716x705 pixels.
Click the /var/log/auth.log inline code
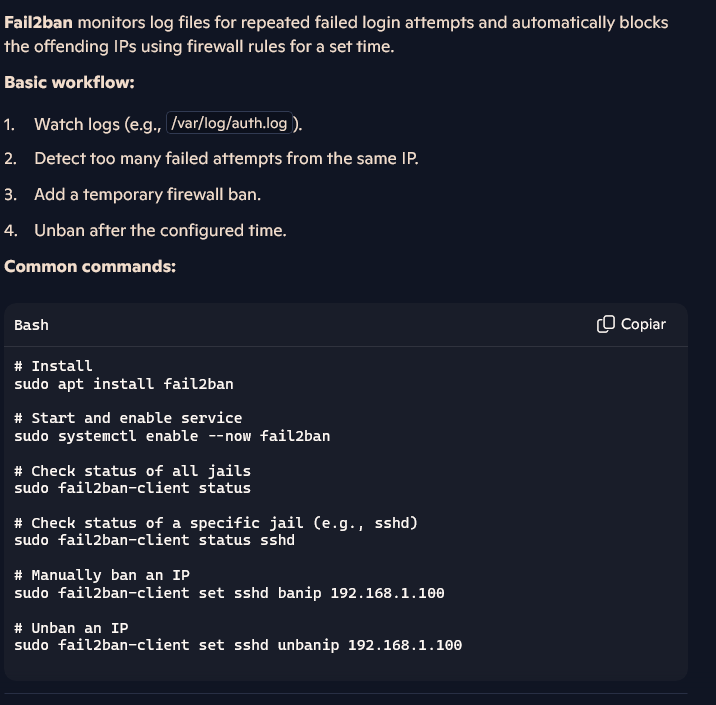click(x=229, y=123)
